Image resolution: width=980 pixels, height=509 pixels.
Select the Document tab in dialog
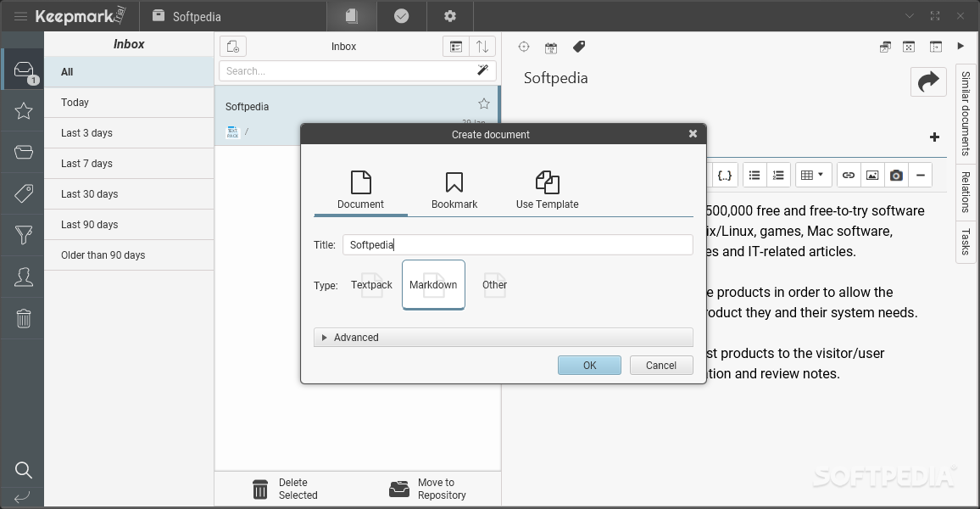(360, 190)
